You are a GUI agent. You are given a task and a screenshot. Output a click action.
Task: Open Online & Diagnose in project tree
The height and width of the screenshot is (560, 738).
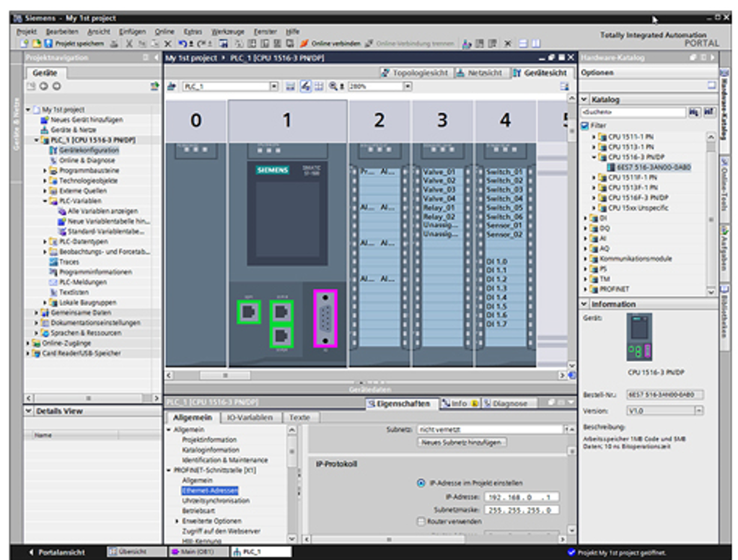coord(87,160)
